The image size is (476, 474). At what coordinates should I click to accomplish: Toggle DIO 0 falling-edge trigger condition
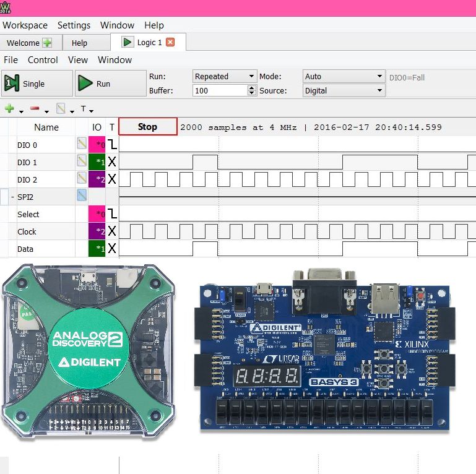point(112,144)
